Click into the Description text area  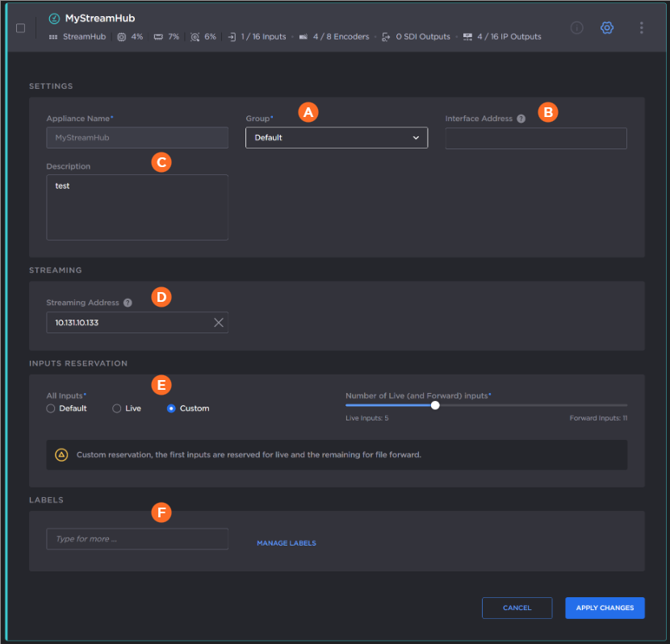[x=137, y=207]
